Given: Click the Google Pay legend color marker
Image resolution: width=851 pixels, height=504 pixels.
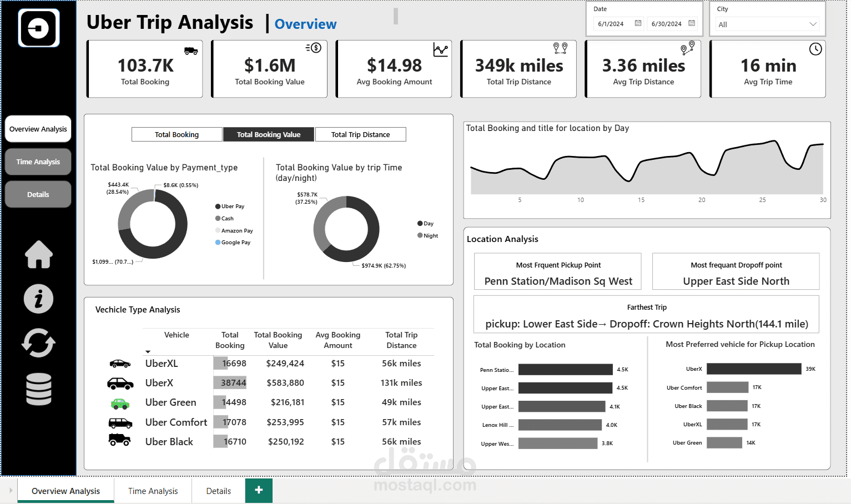Looking at the screenshot, I should (218, 243).
